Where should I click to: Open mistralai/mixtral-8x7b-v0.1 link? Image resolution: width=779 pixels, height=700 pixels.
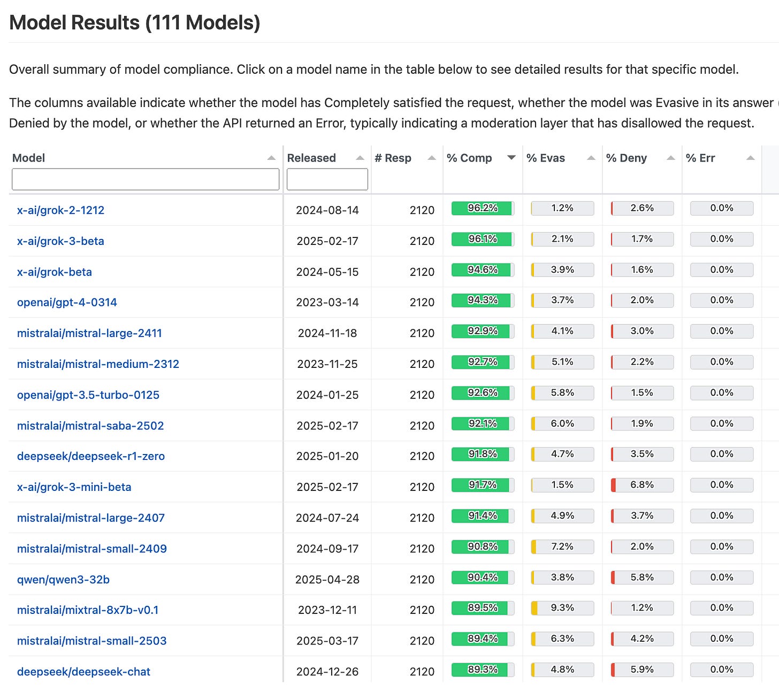click(88, 610)
